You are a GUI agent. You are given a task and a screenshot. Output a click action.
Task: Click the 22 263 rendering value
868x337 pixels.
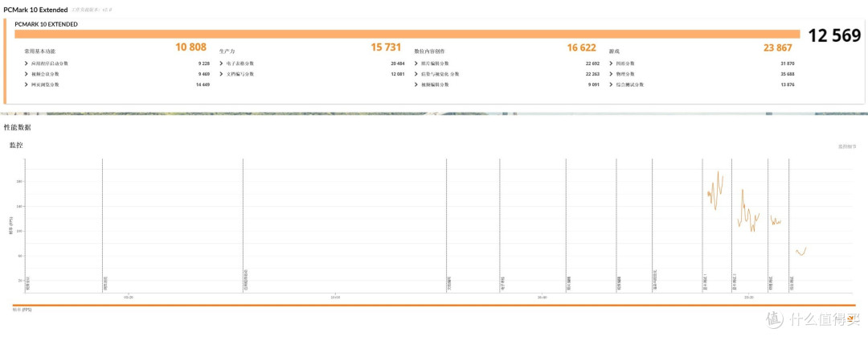click(592, 74)
